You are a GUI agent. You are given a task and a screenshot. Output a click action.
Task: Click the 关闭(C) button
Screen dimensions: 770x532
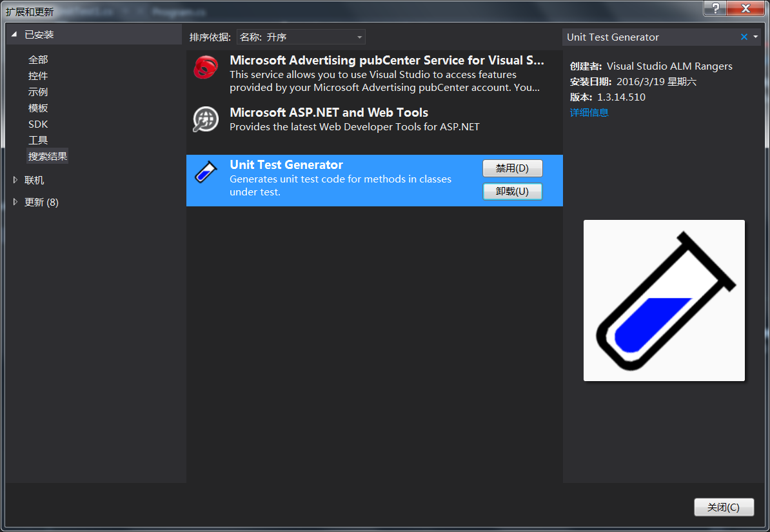[x=724, y=507]
